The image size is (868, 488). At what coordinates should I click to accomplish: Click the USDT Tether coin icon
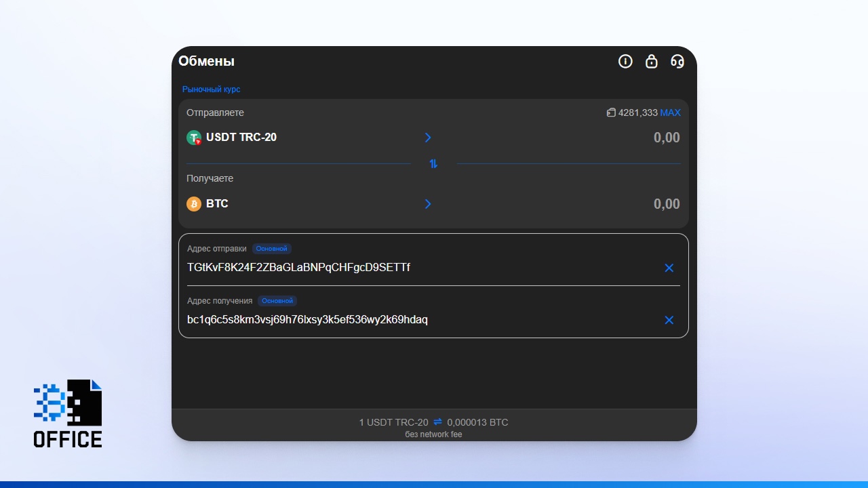194,138
